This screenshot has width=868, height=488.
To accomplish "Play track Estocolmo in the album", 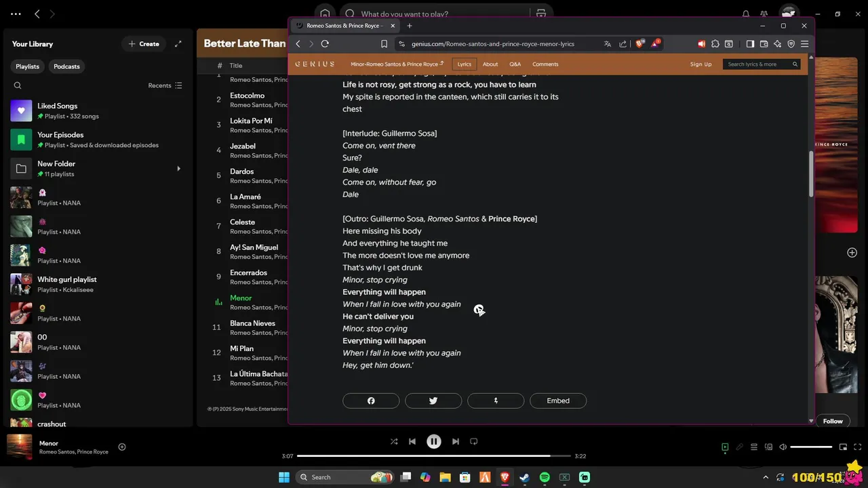I will pos(247,96).
